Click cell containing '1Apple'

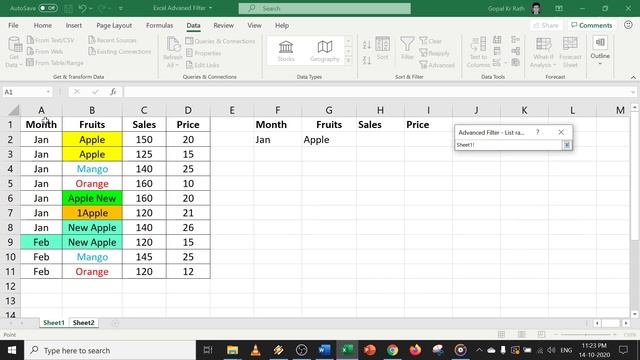[92, 213]
